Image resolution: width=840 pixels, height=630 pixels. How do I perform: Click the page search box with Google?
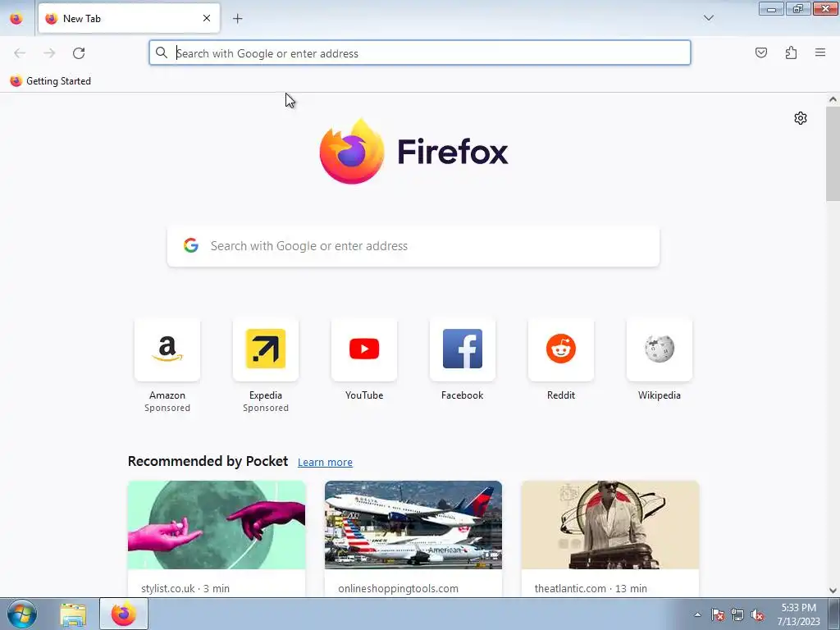coord(413,246)
